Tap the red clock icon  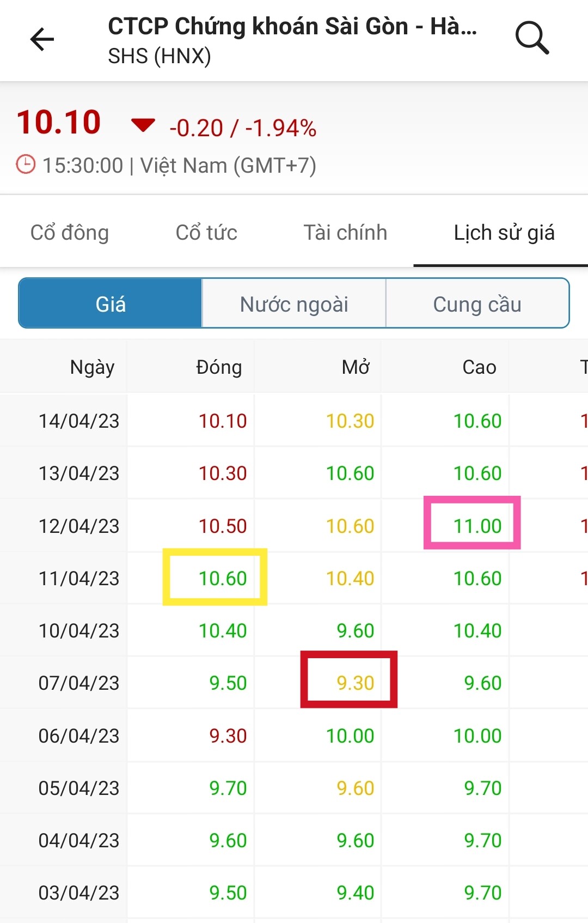point(26,165)
